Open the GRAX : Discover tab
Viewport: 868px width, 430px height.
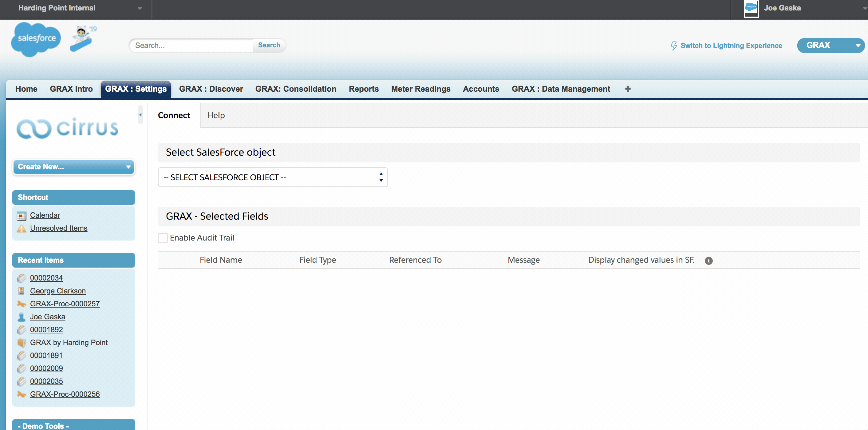tap(211, 89)
